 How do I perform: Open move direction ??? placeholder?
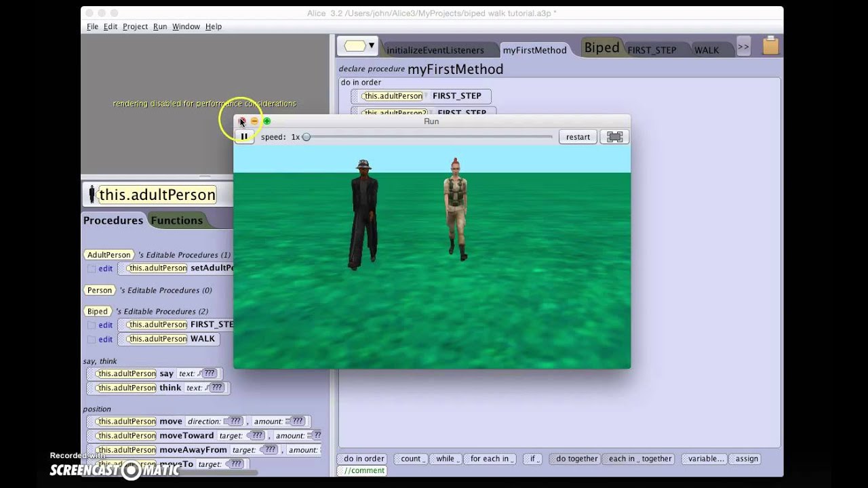(235, 422)
